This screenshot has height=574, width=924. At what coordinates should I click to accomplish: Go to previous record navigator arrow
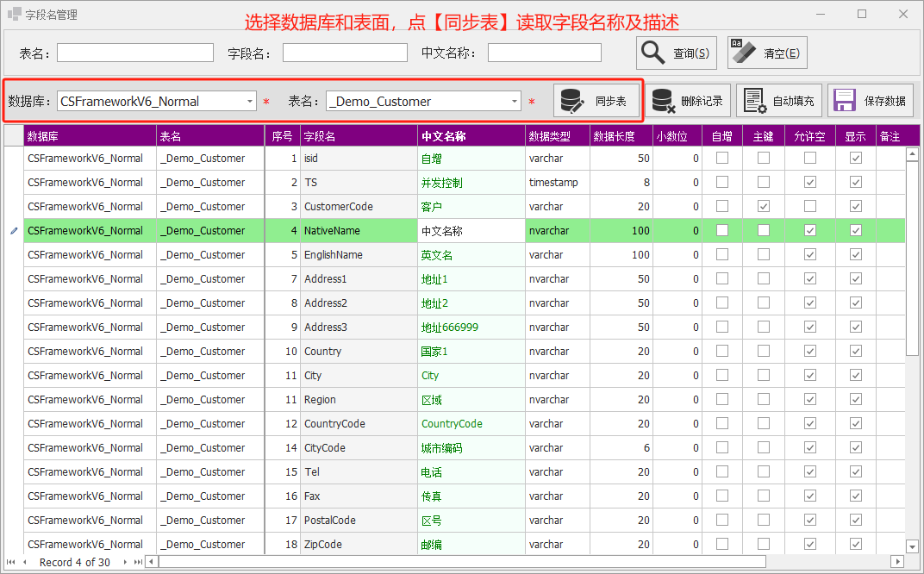(24, 562)
